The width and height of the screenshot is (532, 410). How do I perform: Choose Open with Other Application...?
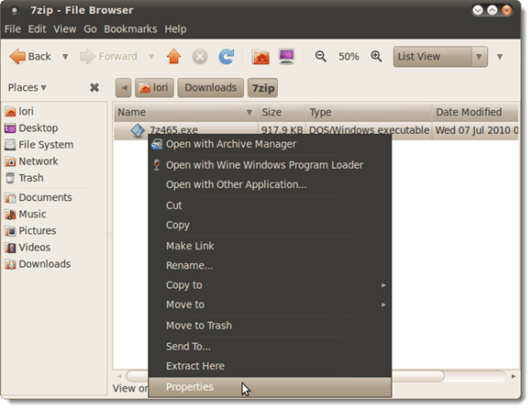[270, 184]
